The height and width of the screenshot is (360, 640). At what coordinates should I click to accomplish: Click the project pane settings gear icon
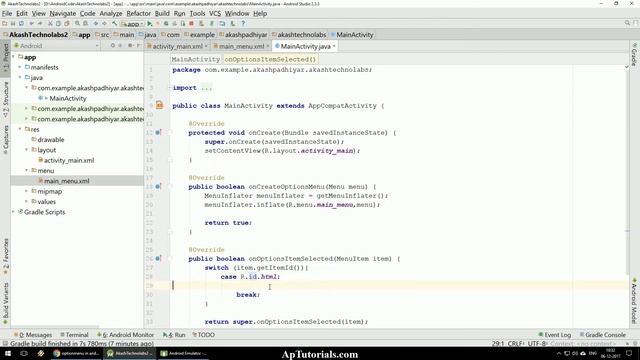click(130, 46)
